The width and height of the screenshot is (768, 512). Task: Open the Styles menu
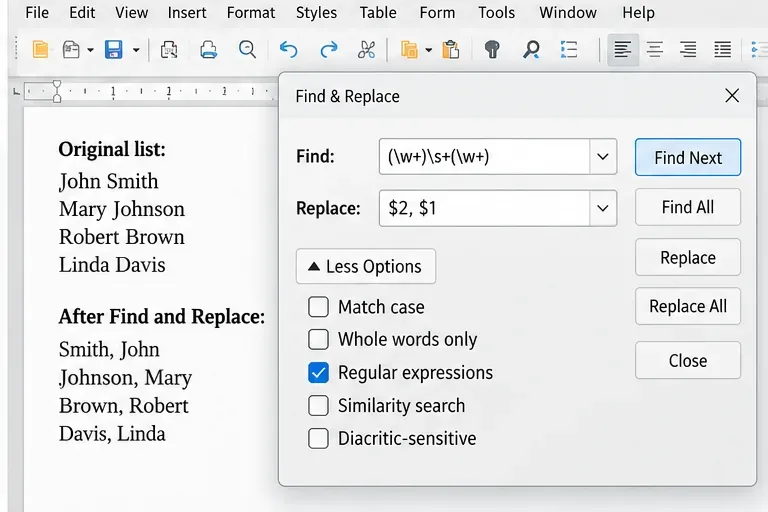(316, 12)
